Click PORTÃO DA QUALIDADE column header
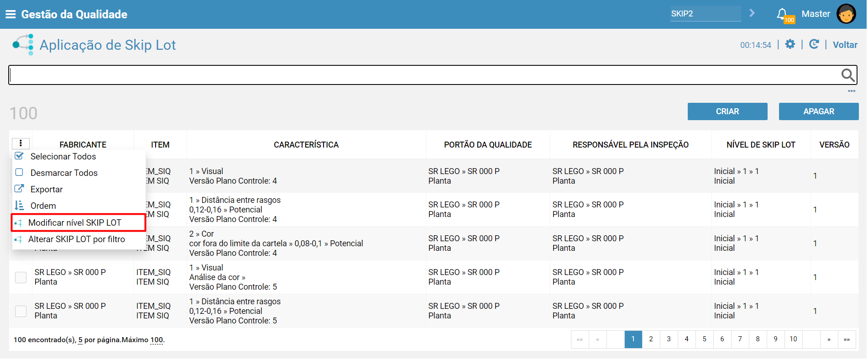The image size is (868, 360). (488, 145)
